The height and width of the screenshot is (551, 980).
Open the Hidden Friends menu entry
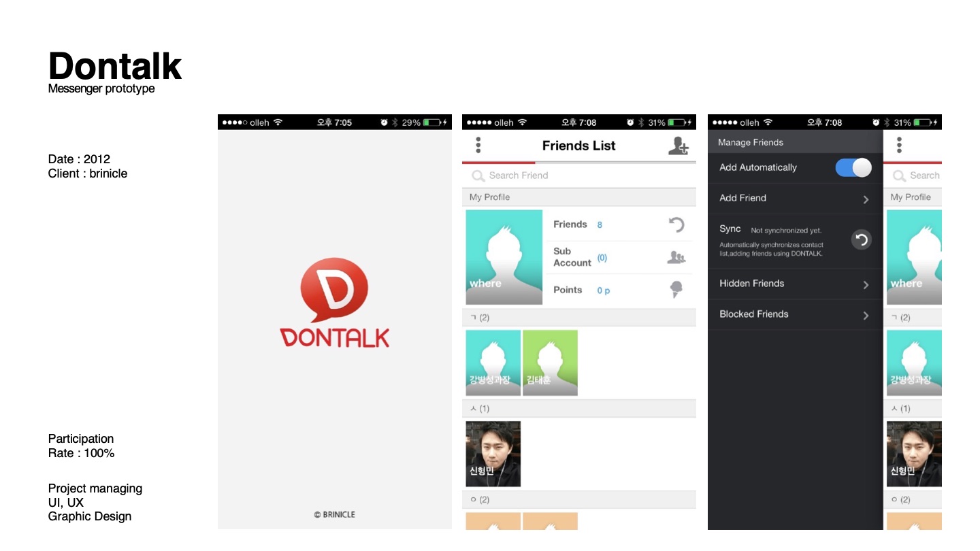coord(795,284)
